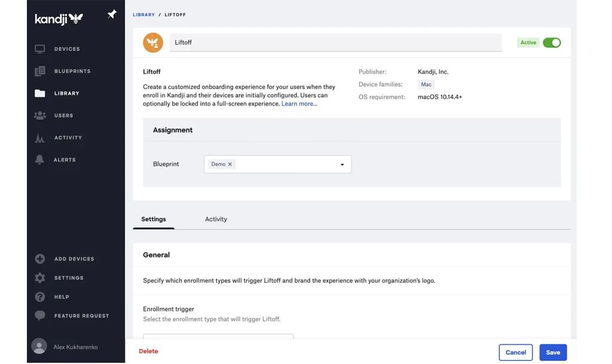Click the Alerts bell icon
Screen dimensions: 612x364
coord(40,160)
